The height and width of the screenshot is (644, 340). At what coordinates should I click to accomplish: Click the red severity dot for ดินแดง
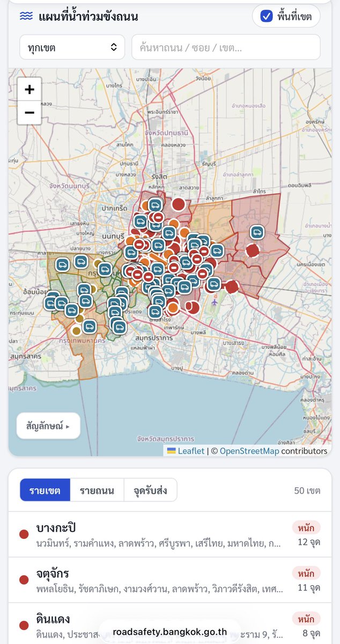[24, 625]
